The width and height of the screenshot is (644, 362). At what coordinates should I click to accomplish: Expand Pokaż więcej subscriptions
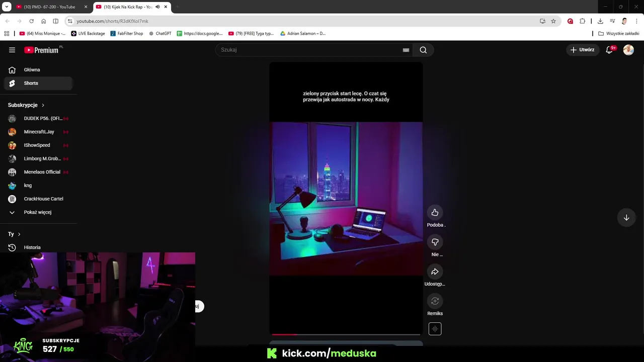(x=38, y=212)
